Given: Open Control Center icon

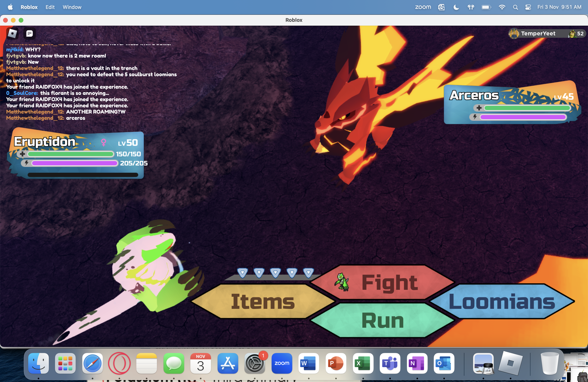Looking at the screenshot, I should point(528,7).
